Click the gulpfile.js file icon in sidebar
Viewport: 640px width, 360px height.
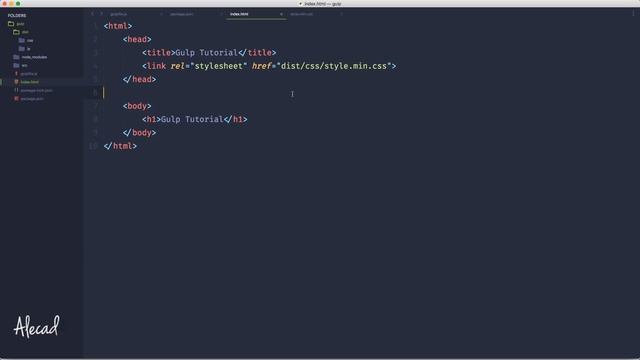16,73
